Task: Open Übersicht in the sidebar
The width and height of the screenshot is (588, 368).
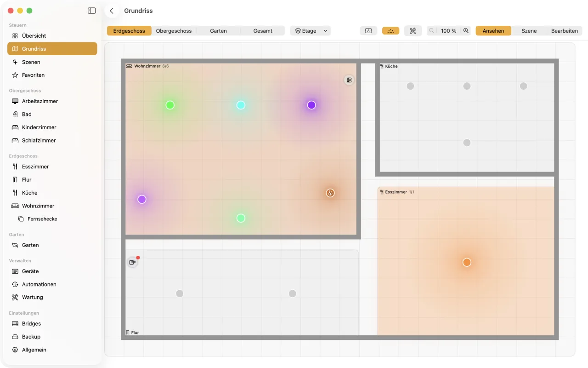Action: pos(52,35)
